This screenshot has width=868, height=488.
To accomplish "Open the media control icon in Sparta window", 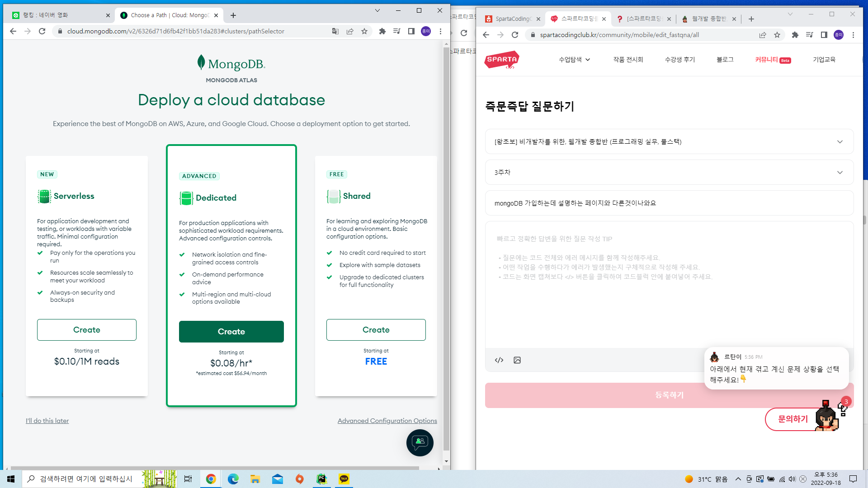I will click(810, 35).
